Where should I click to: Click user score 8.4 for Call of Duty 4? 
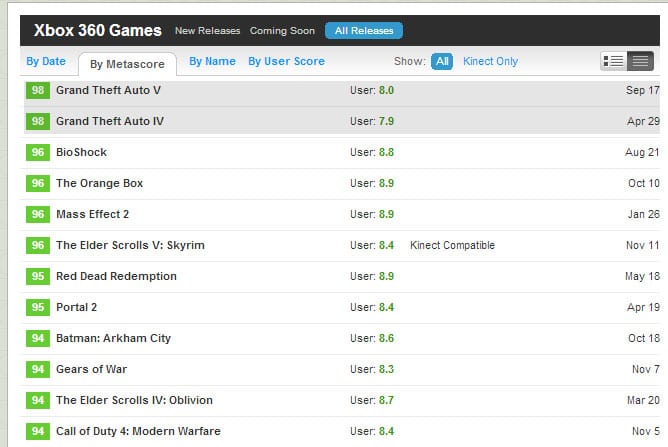click(386, 431)
